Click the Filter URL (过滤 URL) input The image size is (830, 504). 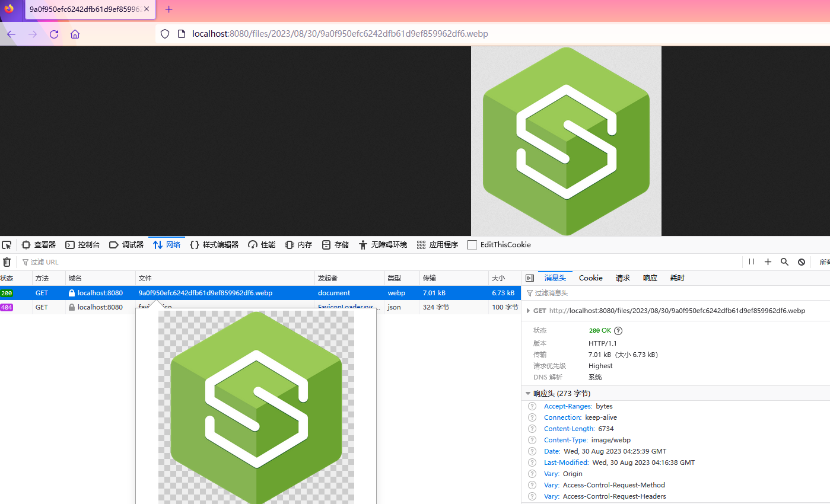coord(380,262)
